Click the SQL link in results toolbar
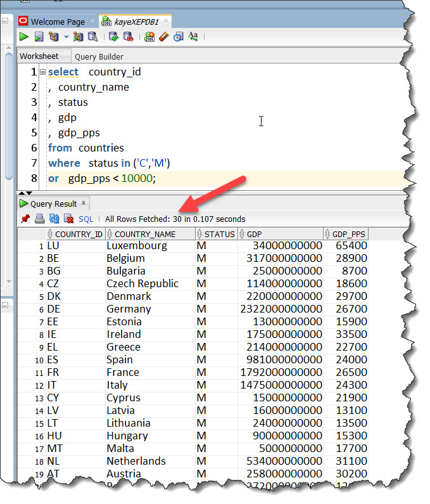430x504 pixels. pyautogui.click(x=85, y=219)
